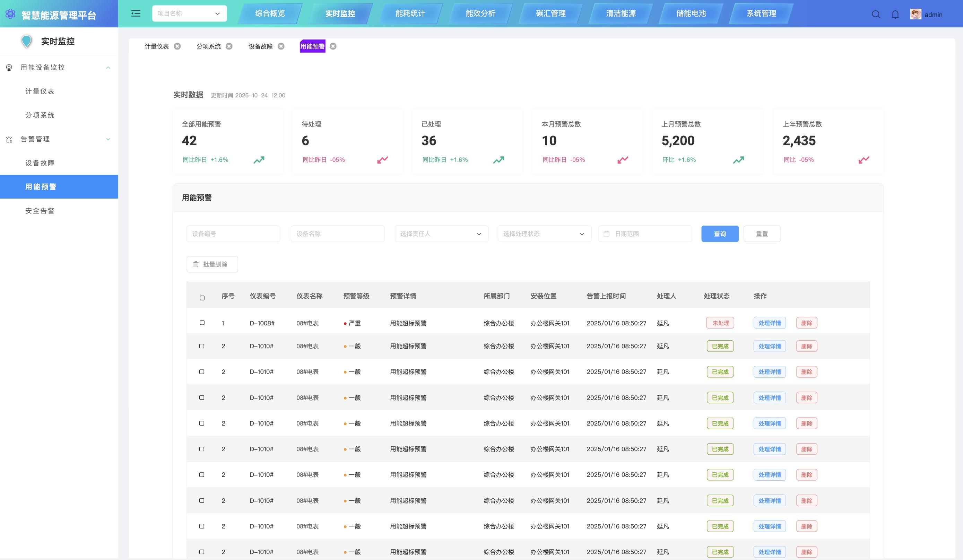Click the admin avatar picture
963x560 pixels.
tap(916, 14)
